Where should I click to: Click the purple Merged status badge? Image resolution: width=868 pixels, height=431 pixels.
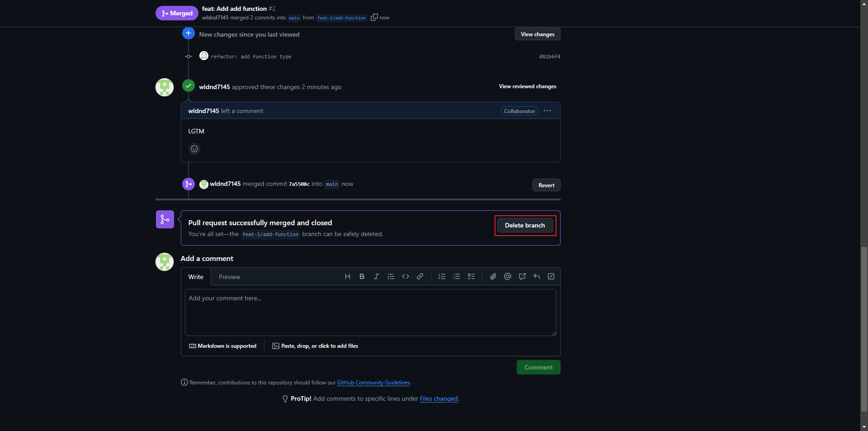(177, 13)
